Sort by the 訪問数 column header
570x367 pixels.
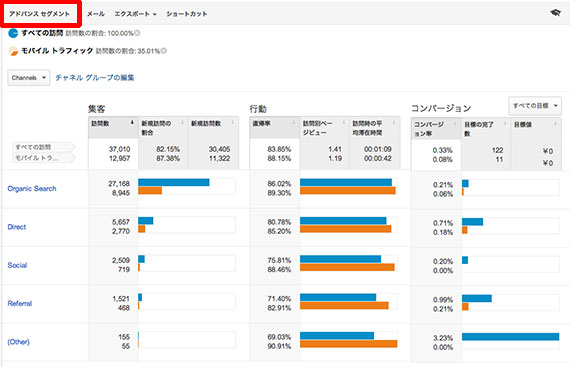point(113,128)
